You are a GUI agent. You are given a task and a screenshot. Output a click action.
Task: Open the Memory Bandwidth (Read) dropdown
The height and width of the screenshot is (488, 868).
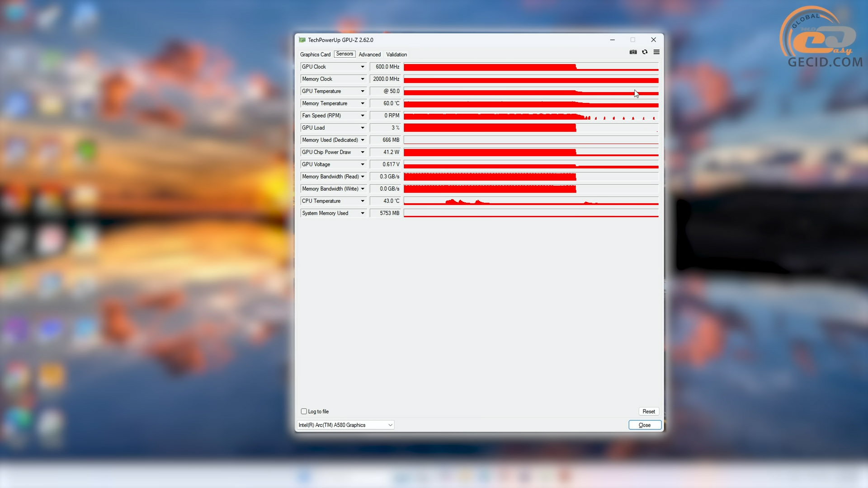pyautogui.click(x=363, y=176)
